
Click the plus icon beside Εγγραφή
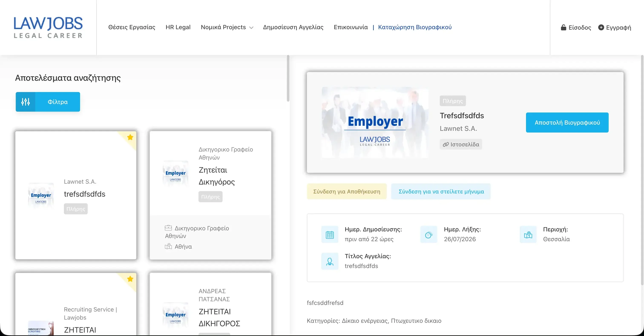tap(601, 27)
